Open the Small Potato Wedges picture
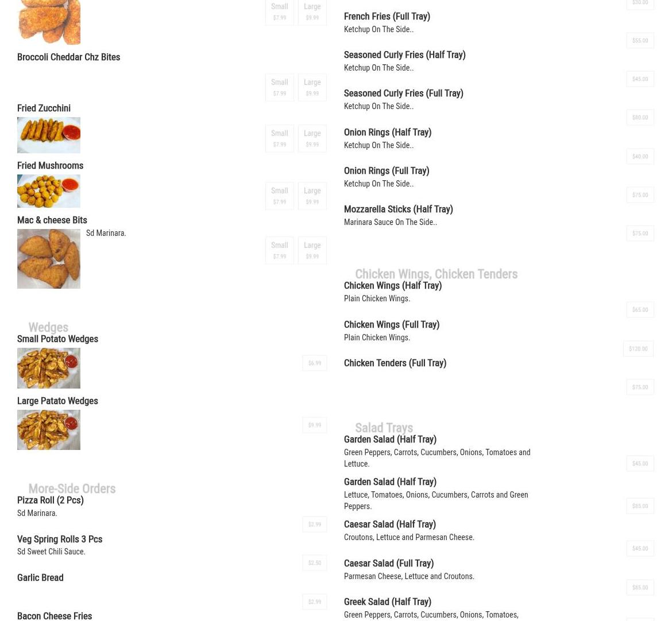The height and width of the screenshot is (621, 672). click(x=48, y=368)
